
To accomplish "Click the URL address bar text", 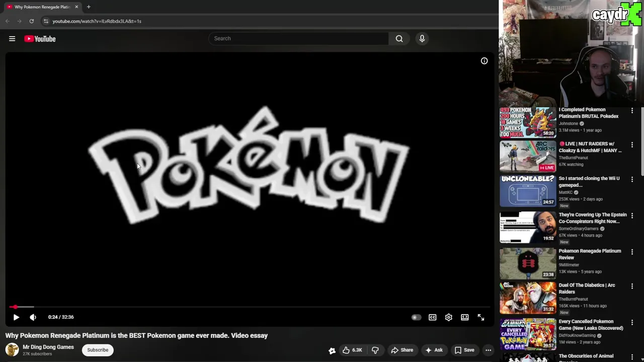I will point(97,21).
